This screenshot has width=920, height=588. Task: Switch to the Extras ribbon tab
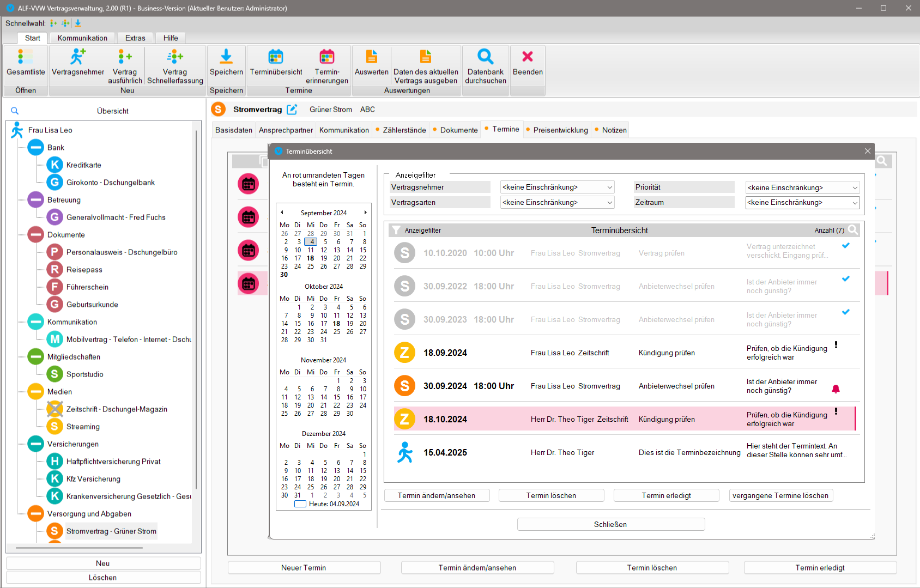pyautogui.click(x=135, y=38)
